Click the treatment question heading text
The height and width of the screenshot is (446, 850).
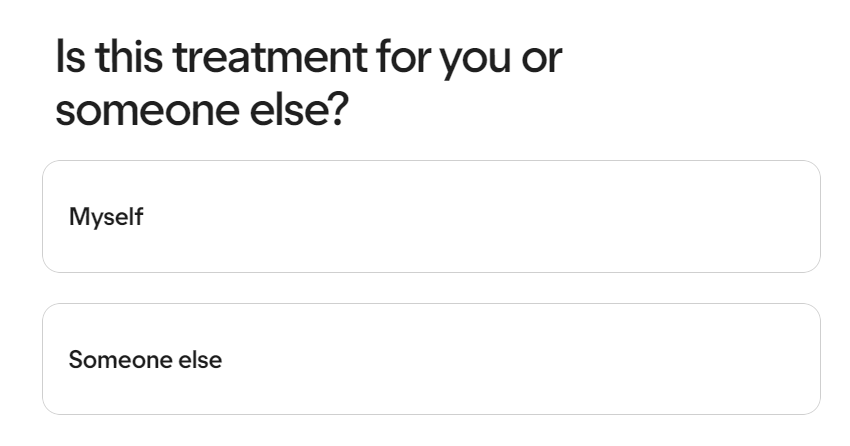(309, 83)
